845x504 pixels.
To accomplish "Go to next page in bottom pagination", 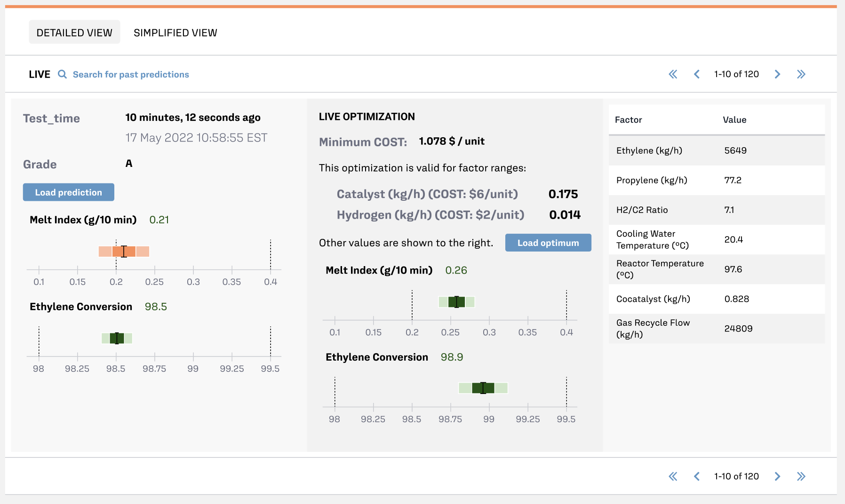I will [777, 476].
